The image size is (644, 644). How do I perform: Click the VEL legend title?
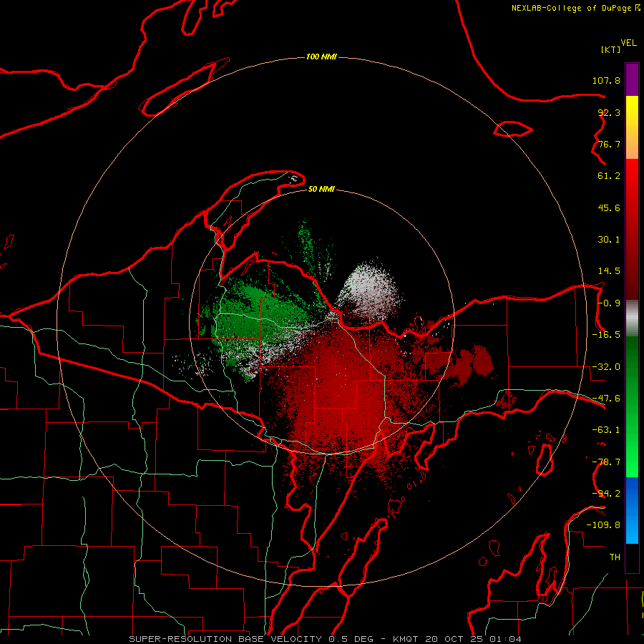[x=628, y=42]
